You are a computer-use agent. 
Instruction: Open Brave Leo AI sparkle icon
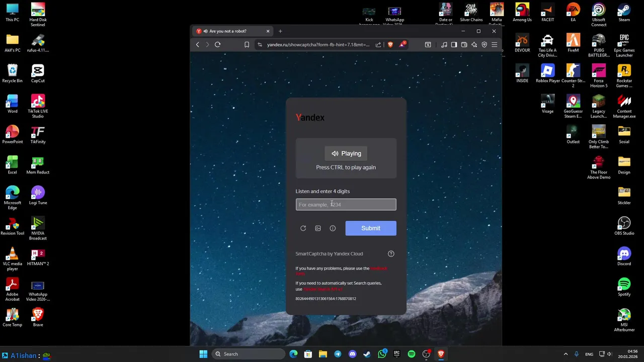click(474, 45)
